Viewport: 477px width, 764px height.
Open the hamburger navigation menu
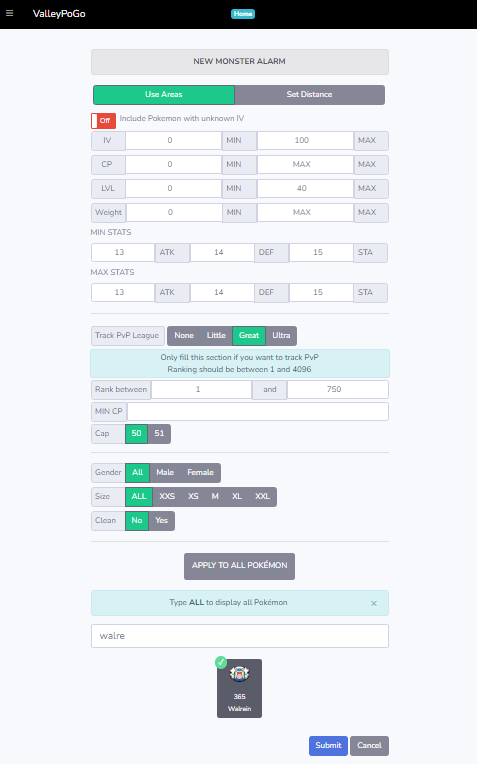pyautogui.click(x=9, y=13)
